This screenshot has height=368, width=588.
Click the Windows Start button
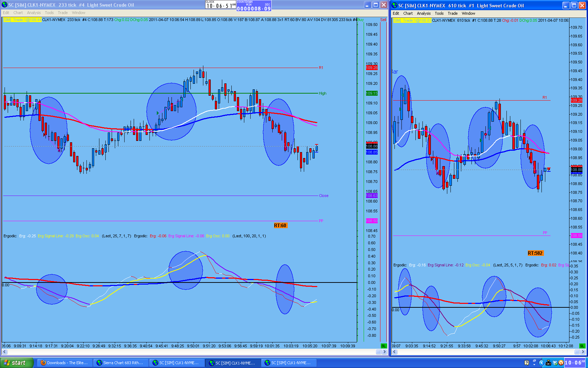pos(17,363)
